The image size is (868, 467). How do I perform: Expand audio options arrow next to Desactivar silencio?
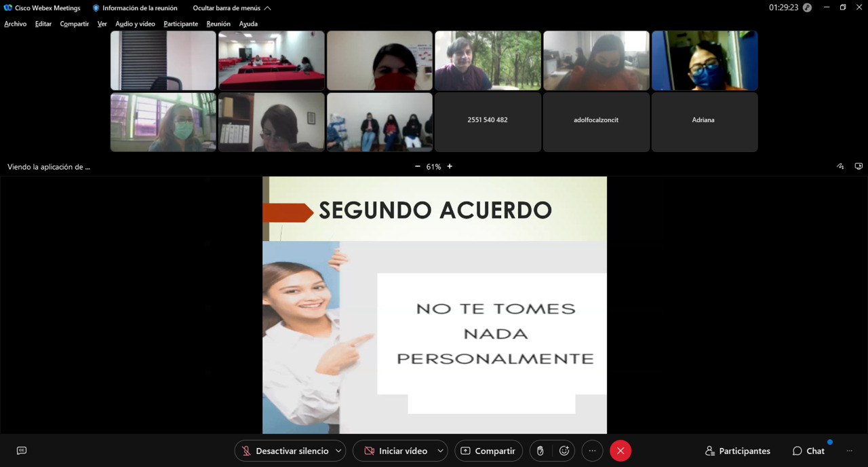(338, 451)
